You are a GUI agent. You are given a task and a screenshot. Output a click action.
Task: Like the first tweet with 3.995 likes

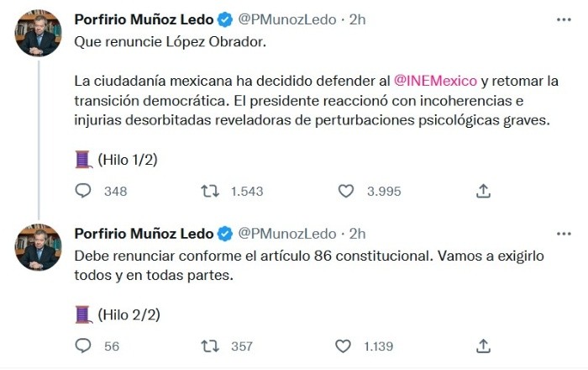[x=345, y=191]
